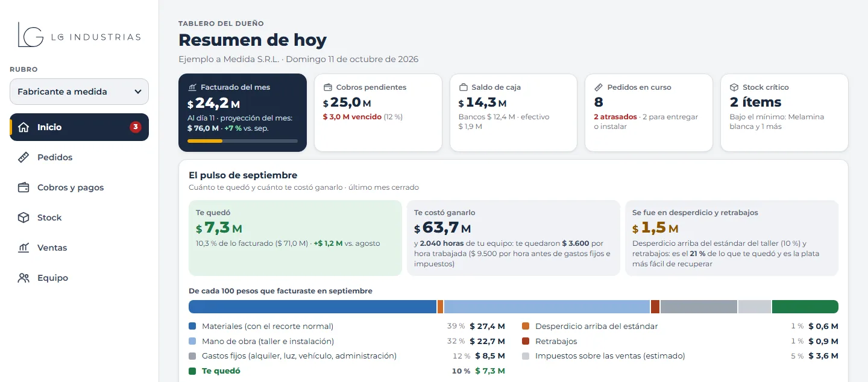Click the Gastos fijos legend color square

[192, 356]
